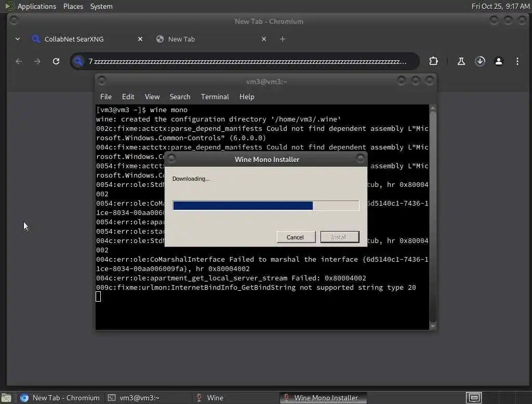Image resolution: width=532 pixels, height=404 pixels.
Task: Open the Applications menu in top panel
Action: 37,6
